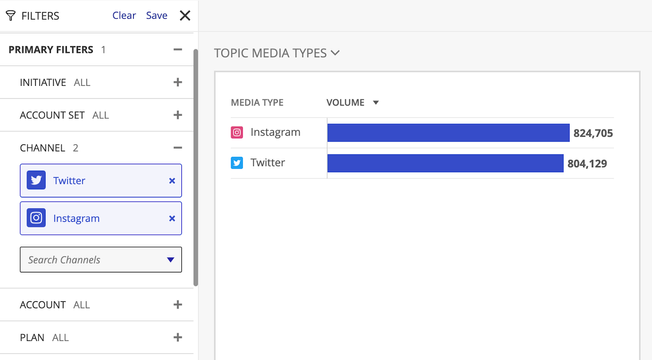Save the current filters
This screenshot has width=652, height=360.
[x=157, y=15]
